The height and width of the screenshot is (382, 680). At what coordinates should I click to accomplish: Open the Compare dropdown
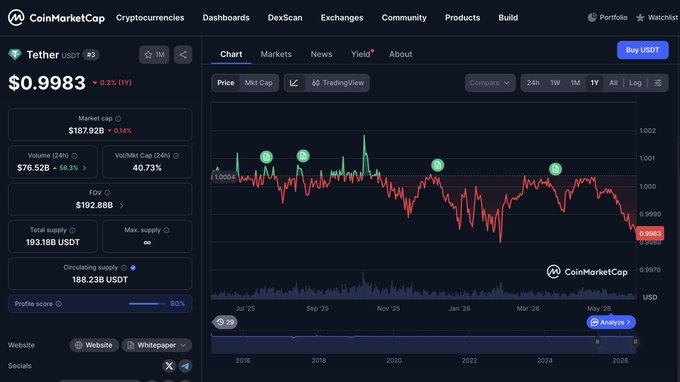click(490, 83)
